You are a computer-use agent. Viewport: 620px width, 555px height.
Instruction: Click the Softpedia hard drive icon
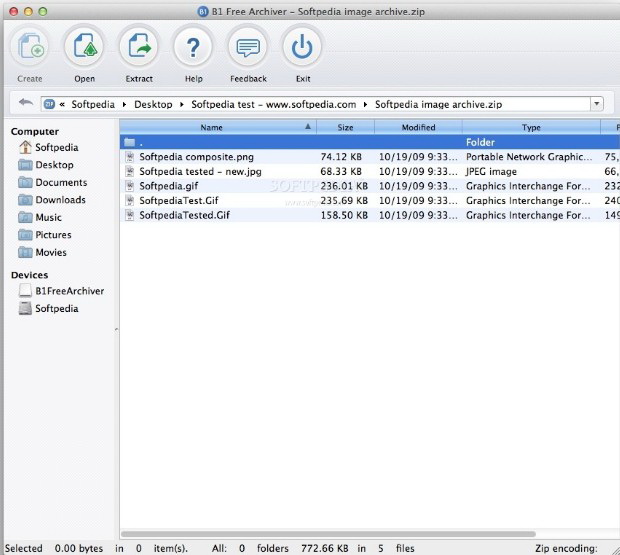coord(25,308)
